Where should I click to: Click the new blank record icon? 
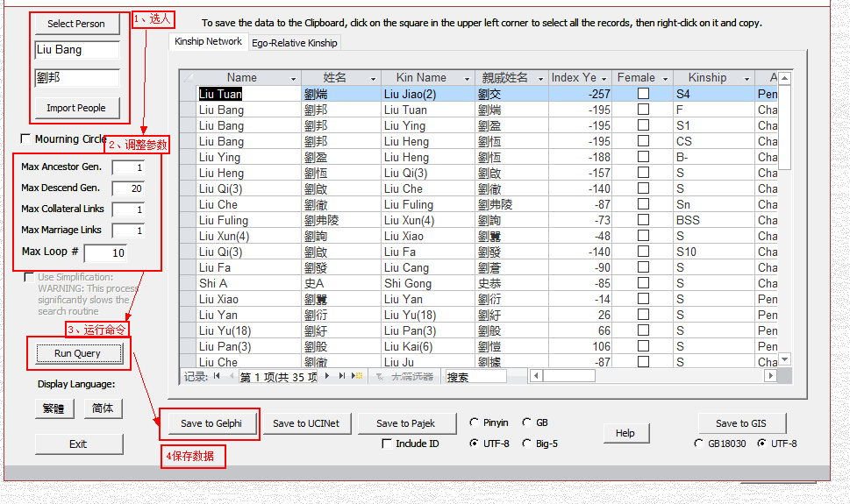tap(357, 376)
